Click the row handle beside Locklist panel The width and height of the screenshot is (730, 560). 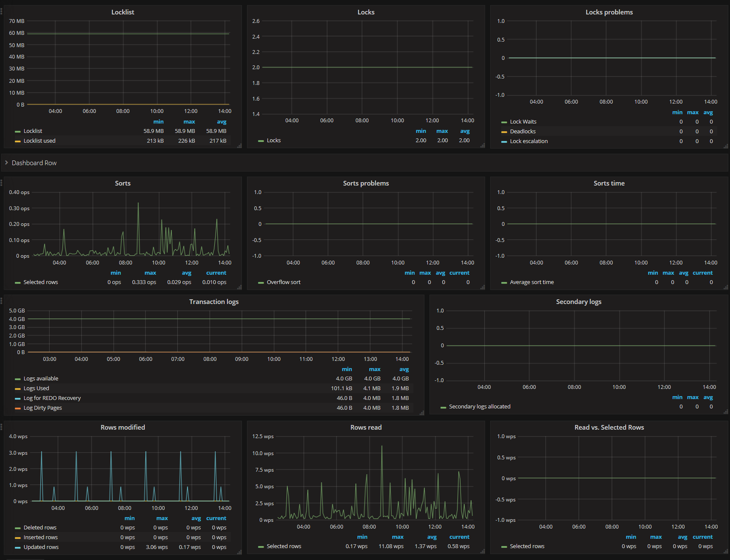coord(1,11)
